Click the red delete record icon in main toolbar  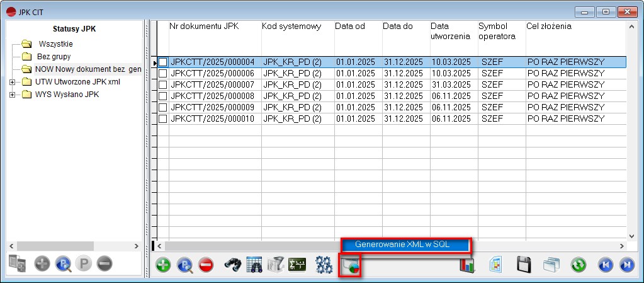[x=206, y=265]
